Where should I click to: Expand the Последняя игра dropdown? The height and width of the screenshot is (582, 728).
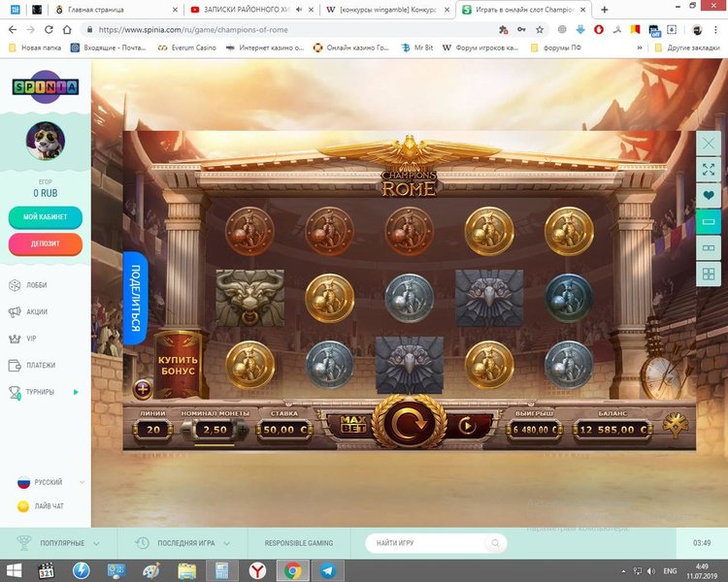(184, 543)
